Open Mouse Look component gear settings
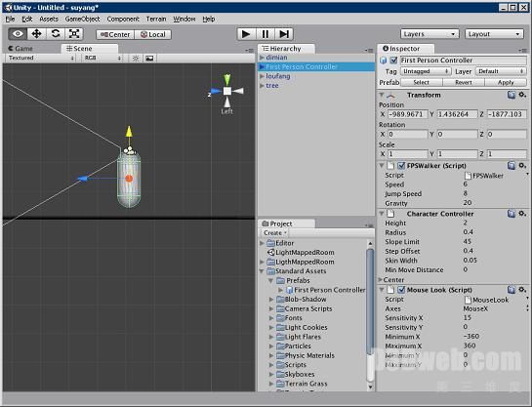This screenshot has width=532, height=407. [522, 290]
